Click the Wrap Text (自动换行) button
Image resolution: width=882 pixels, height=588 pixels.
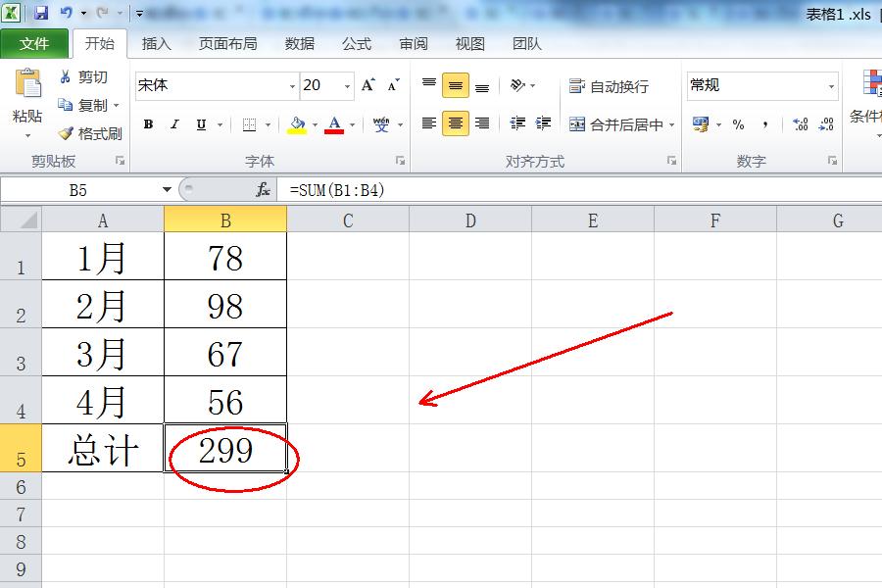(x=609, y=86)
